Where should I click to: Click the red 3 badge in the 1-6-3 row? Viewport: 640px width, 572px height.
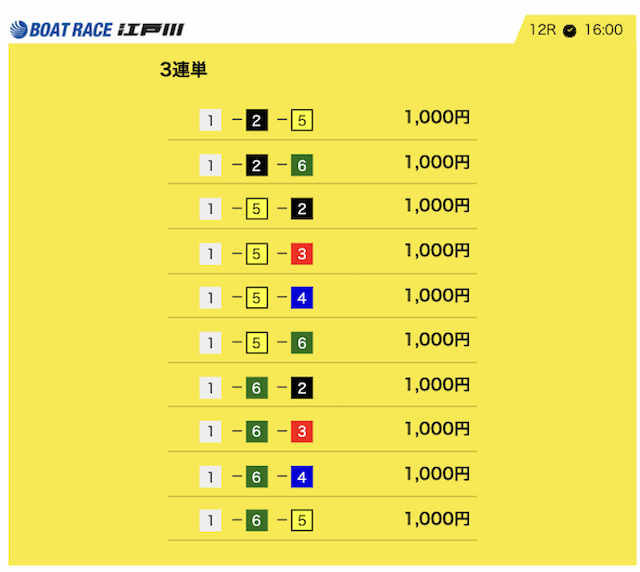point(302,432)
